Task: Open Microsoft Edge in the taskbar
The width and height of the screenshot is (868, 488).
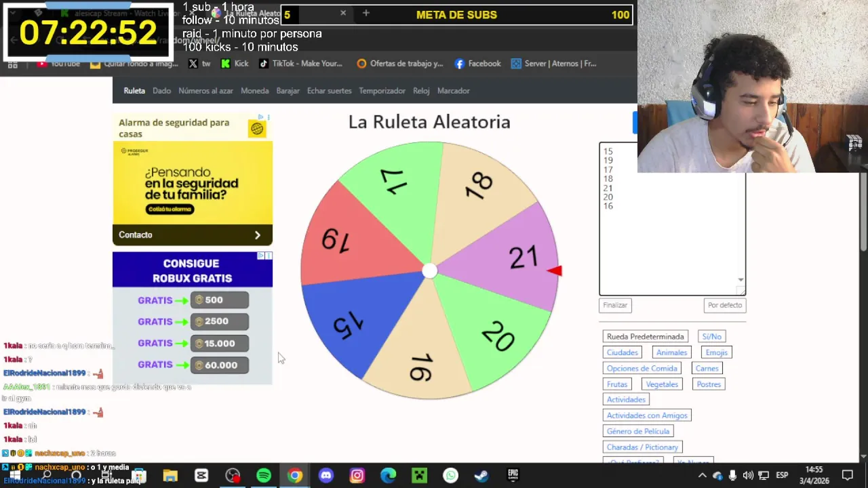Action: point(389,476)
